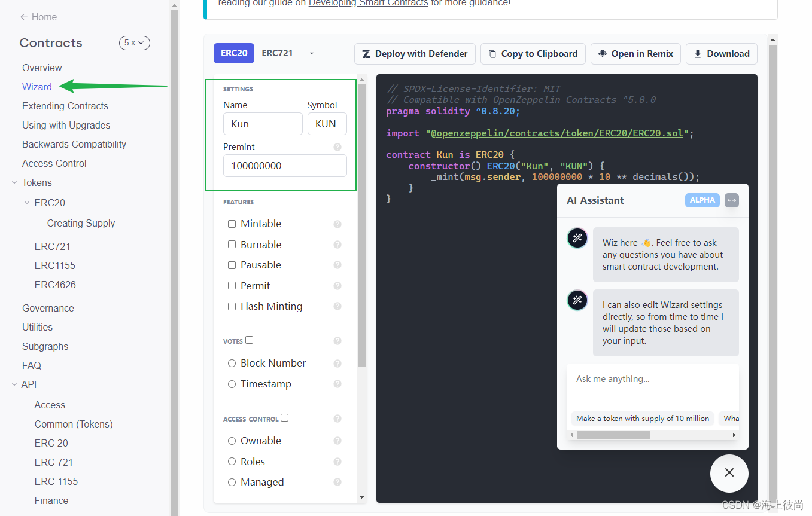Enable the Mintable checkbox

(x=232, y=224)
